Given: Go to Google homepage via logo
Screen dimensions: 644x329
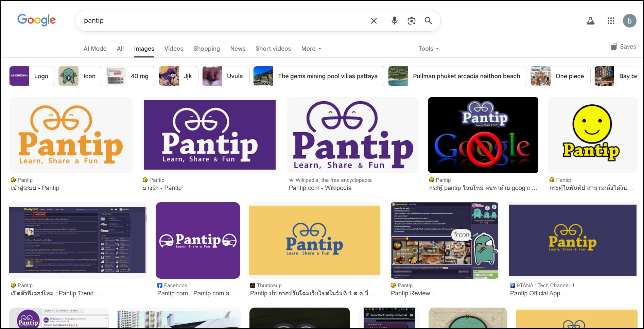Looking at the screenshot, I should coord(36,20).
